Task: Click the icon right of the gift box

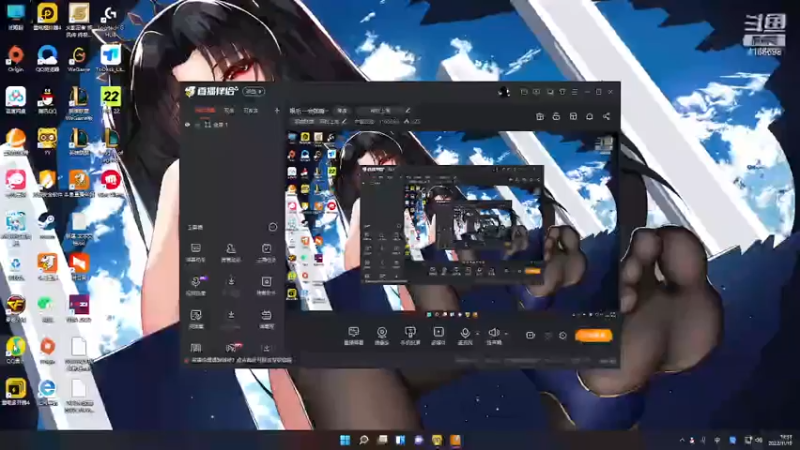Action: point(556,116)
